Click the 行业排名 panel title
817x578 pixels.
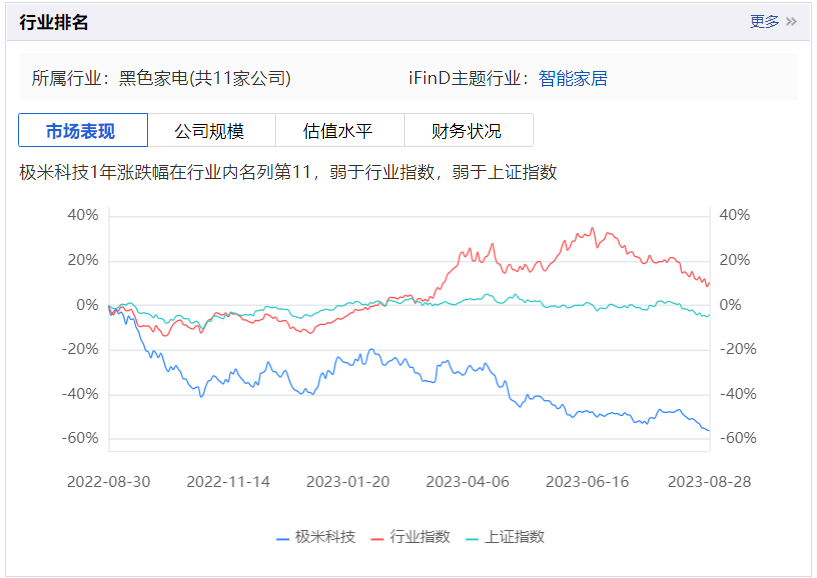point(54,22)
